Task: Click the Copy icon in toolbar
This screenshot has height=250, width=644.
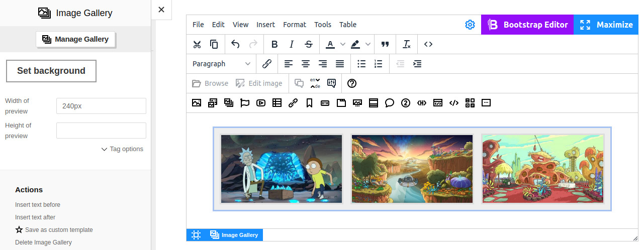Action: tap(214, 44)
